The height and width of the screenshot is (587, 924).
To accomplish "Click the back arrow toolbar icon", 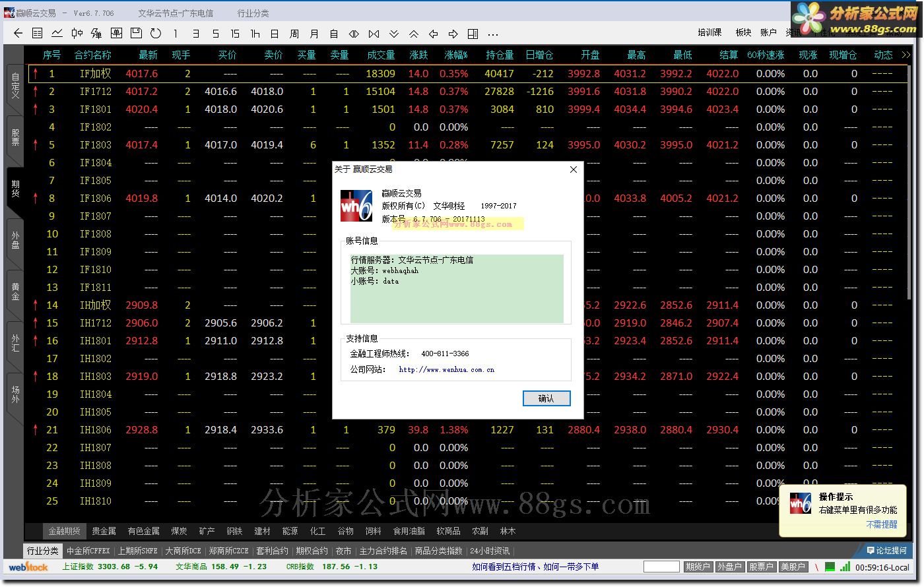I will point(18,33).
